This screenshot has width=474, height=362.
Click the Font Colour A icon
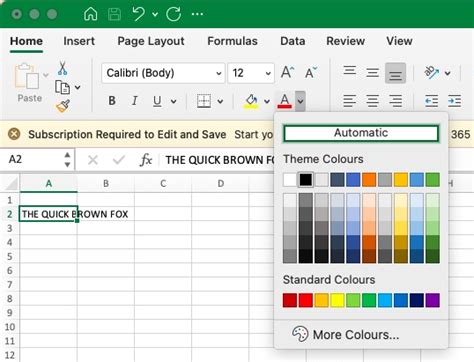(x=284, y=101)
